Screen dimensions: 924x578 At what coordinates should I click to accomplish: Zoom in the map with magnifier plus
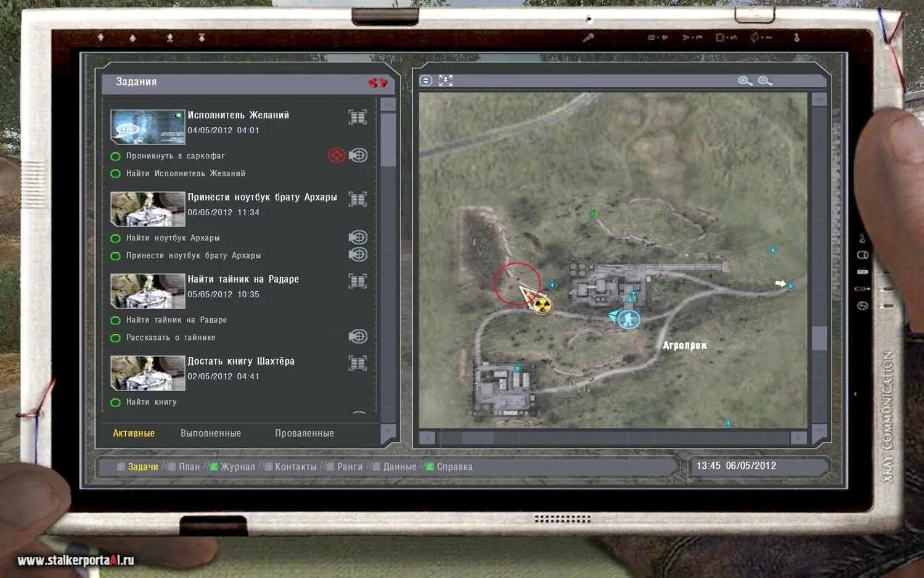(x=745, y=81)
